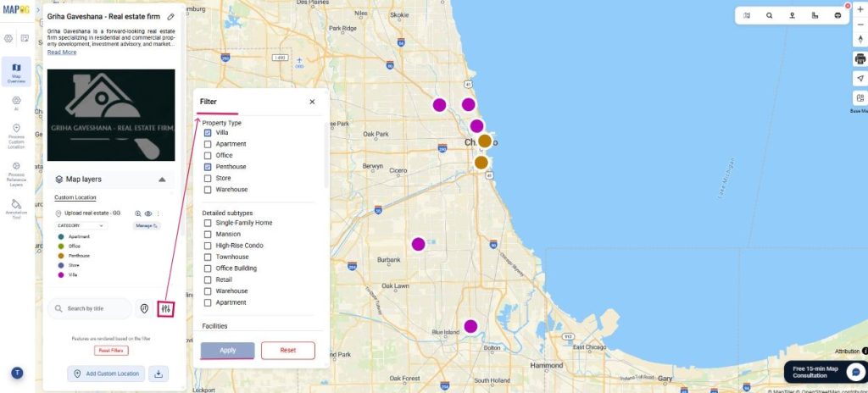Reset map north with the compass arrow
This screenshot has height=393, width=868.
860,39
